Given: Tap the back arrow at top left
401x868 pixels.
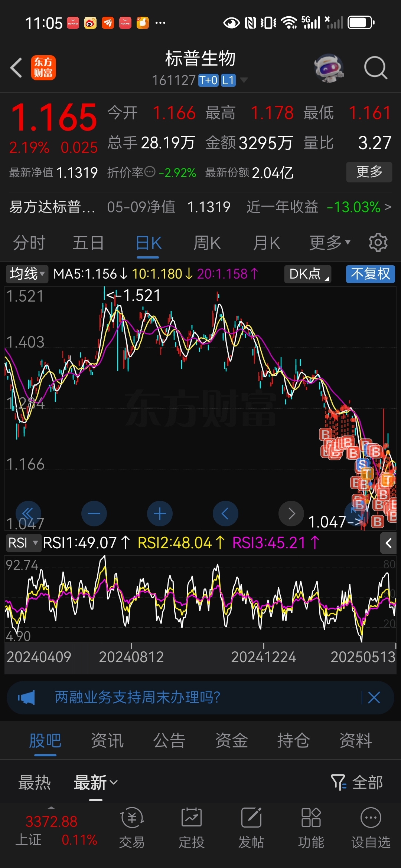Looking at the screenshot, I should coord(16,68).
